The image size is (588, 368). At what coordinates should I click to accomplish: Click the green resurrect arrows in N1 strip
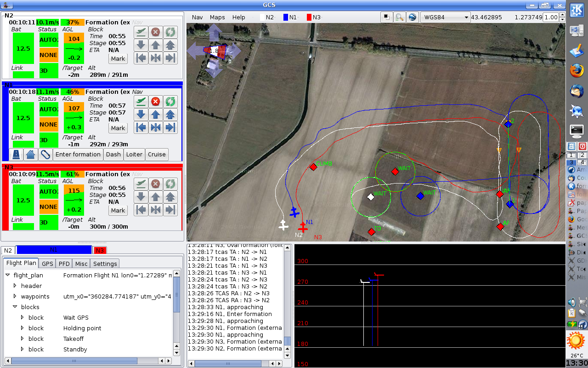170,101
